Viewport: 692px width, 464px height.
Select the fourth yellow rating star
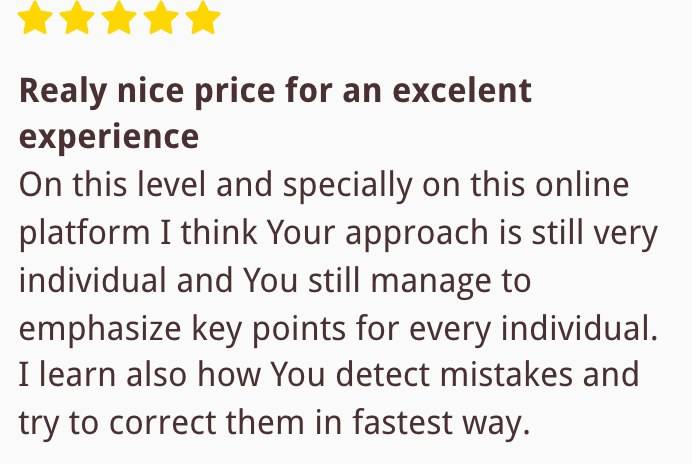point(161,17)
